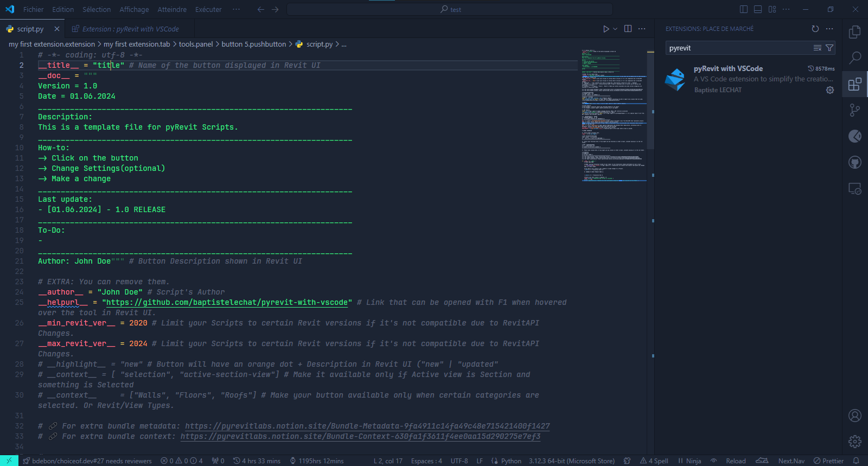Viewport: 868px width, 466px height.
Task: Open the github.com/baptistelechat help URL link
Action: tap(227, 302)
